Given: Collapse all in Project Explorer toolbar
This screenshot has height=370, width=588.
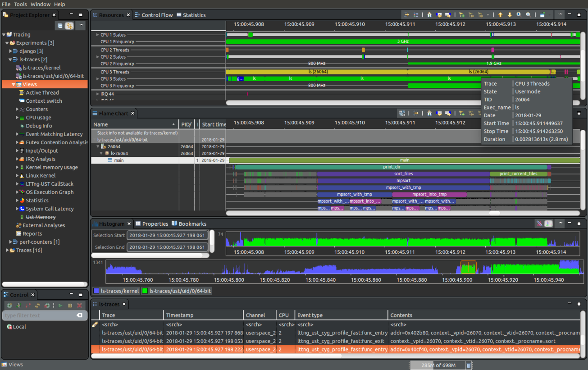Looking at the screenshot, I should [60, 26].
